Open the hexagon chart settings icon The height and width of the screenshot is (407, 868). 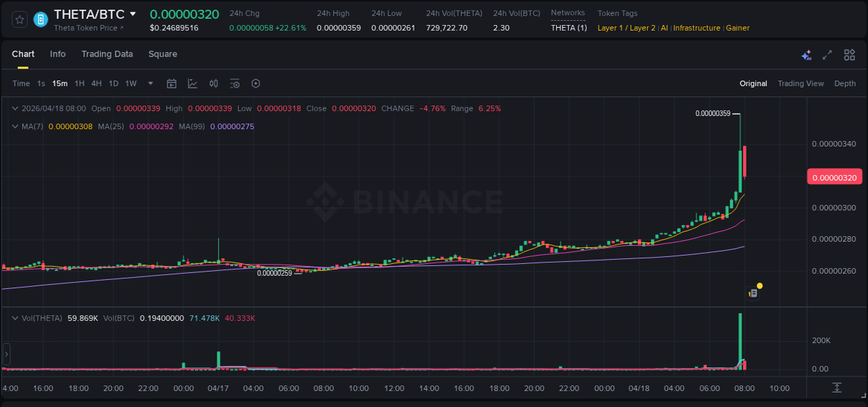pyautogui.click(x=256, y=83)
